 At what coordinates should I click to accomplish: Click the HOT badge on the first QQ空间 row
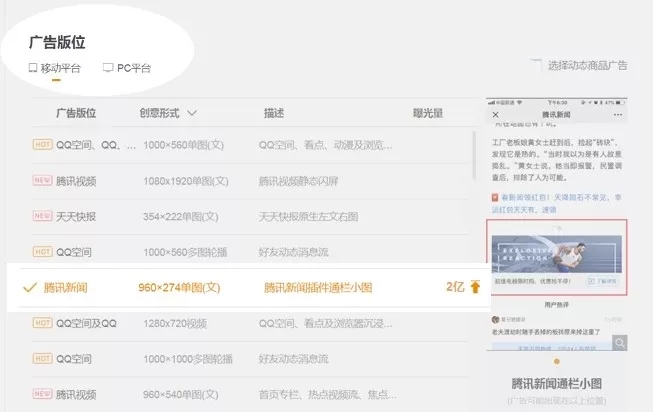42,145
